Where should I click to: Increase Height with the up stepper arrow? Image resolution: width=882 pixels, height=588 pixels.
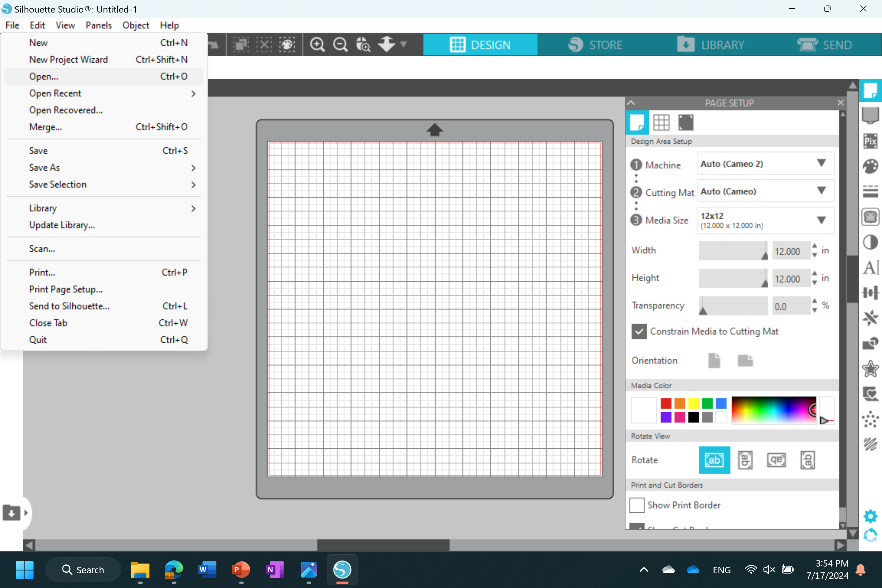point(815,274)
